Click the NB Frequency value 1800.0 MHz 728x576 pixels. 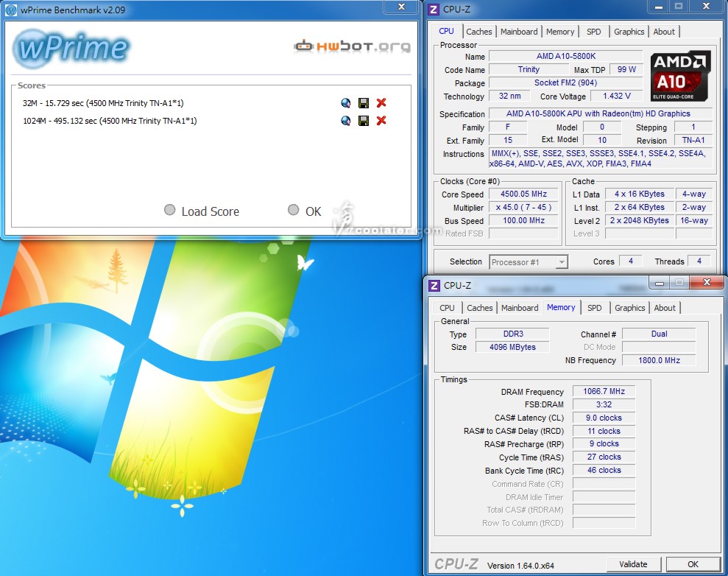coord(659,360)
